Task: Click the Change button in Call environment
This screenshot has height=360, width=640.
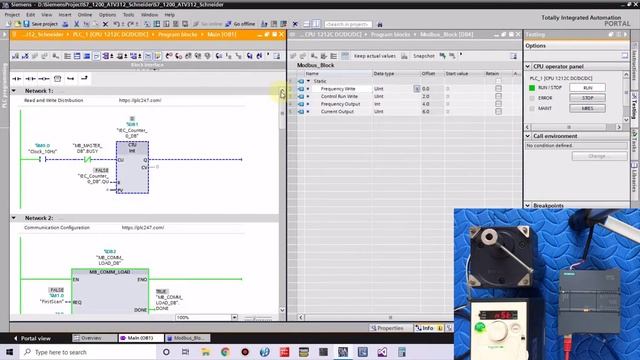Action: [x=599, y=156]
